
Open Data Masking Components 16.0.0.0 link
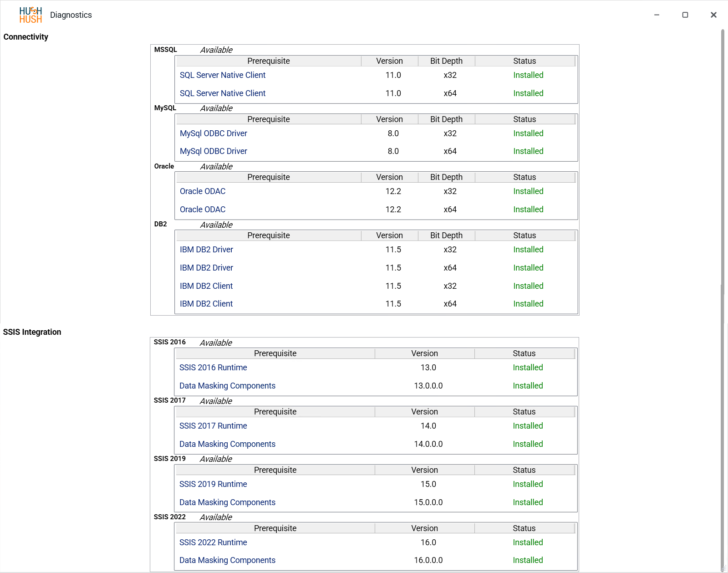tap(227, 560)
